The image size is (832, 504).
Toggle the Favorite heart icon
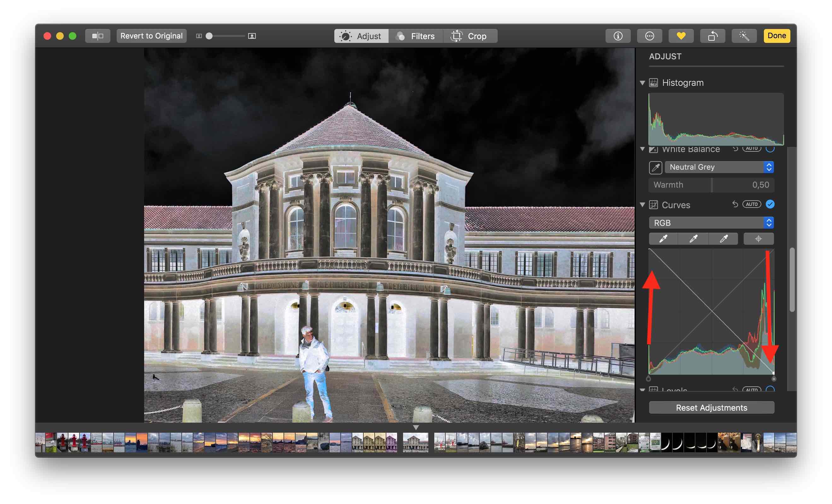pos(681,36)
